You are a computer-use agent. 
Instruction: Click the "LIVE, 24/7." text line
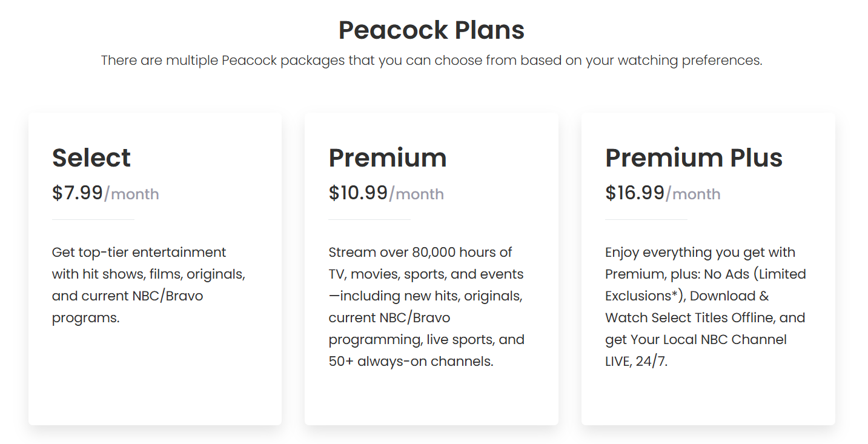point(636,362)
